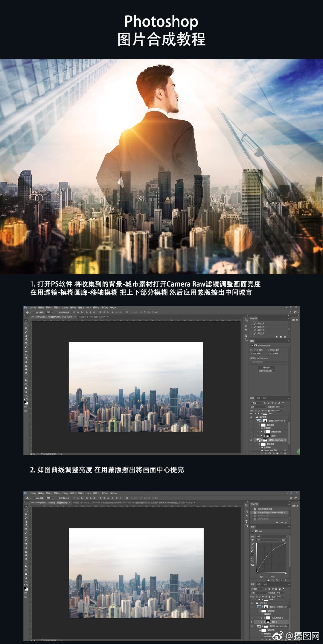Click 转换为链接对象 button in properties panel
The image size is (323, 644).
[x=266, y=371]
